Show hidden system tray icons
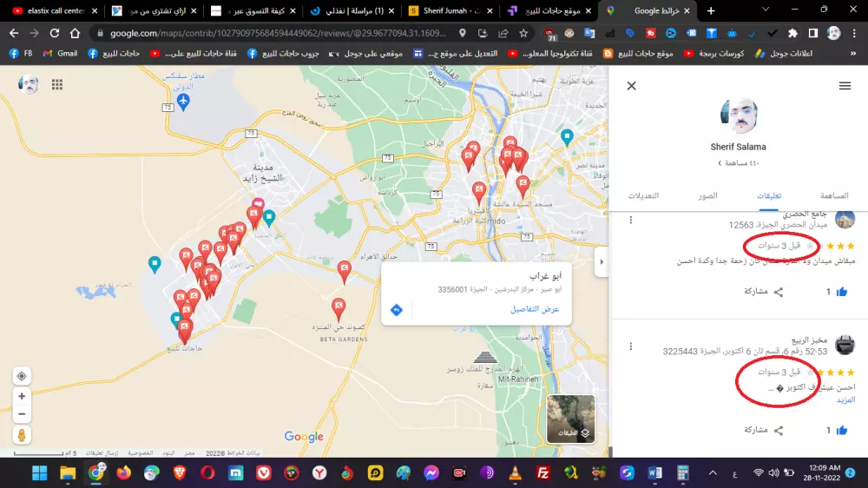This screenshot has height=488, width=868. 713,472
